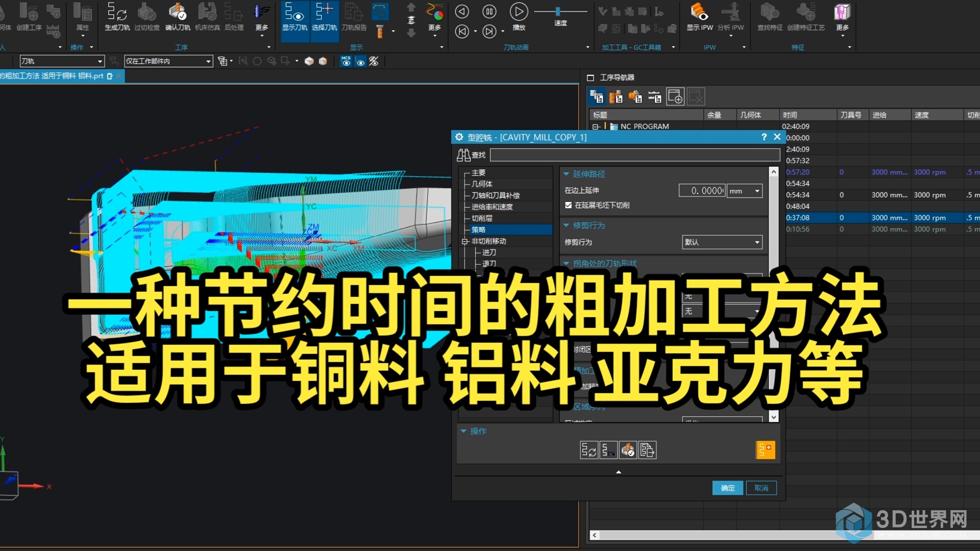
Task: Switch to Geometry view in navigator
Action: tap(635, 96)
